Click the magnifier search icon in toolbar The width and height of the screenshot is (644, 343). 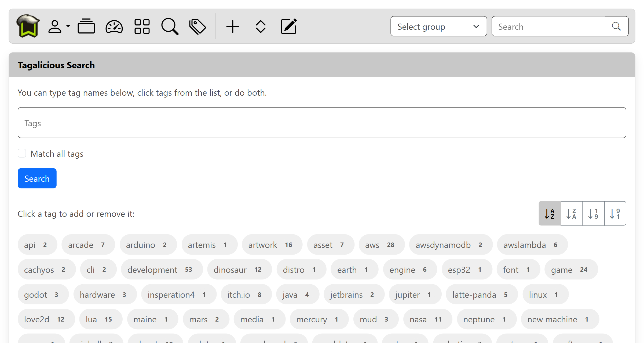pyautogui.click(x=170, y=26)
